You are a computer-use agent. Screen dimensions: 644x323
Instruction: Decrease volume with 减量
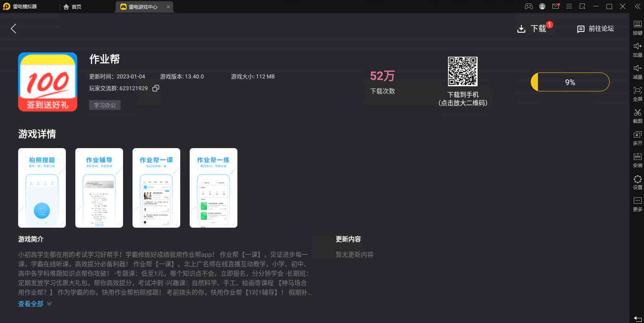[x=637, y=72]
